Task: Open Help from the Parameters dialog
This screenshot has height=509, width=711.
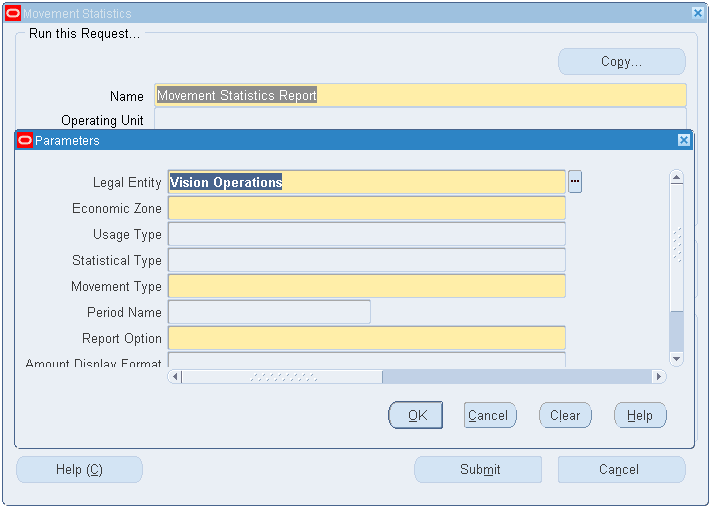Action: click(x=640, y=415)
